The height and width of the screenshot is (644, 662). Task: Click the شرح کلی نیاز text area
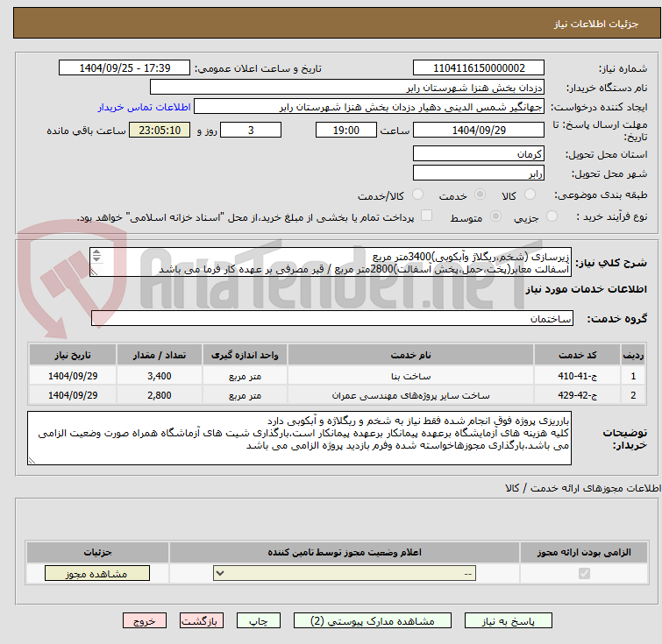(331, 263)
